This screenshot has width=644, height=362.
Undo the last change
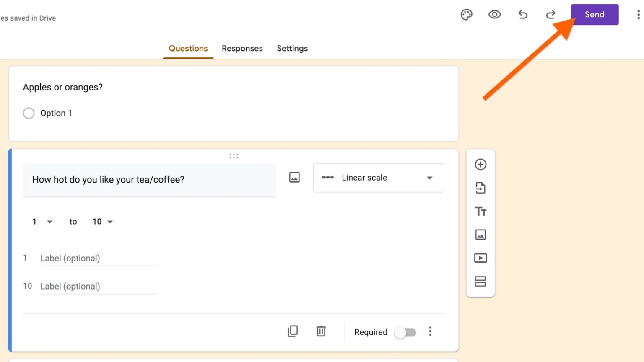[522, 14]
